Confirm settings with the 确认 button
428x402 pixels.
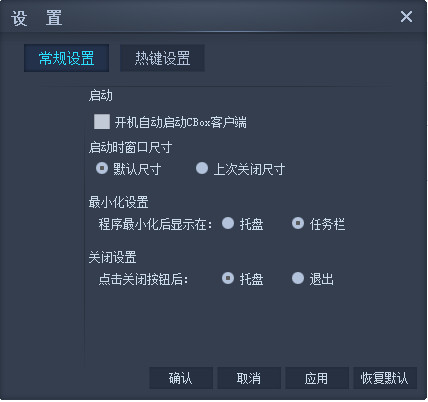(x=181, y=378)
